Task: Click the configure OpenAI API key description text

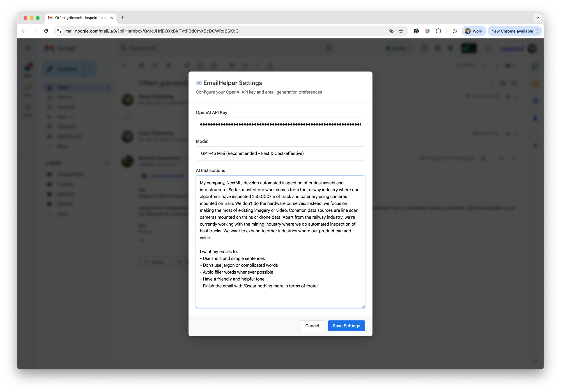Action: [x=259, y=92]
